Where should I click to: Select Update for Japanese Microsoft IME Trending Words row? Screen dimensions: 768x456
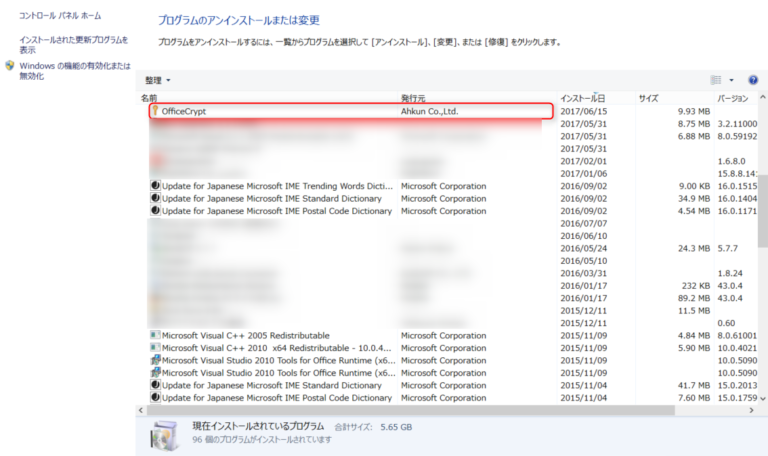point(453,186)
